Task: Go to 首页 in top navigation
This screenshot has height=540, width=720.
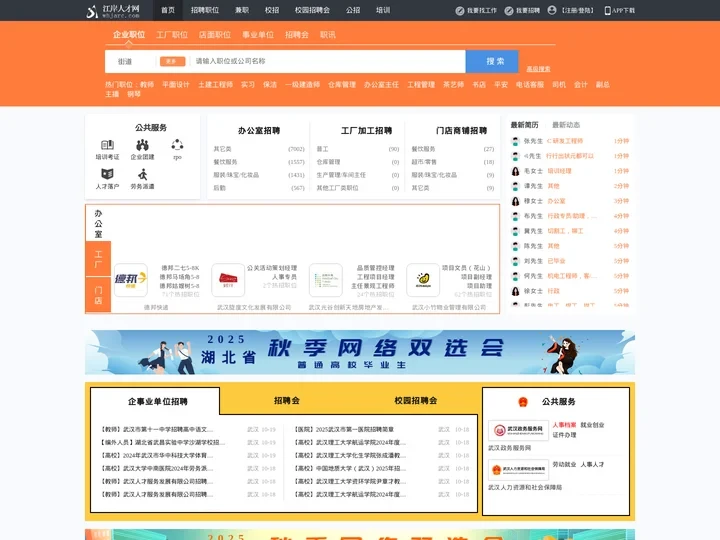Action: [x=168, y=10]
